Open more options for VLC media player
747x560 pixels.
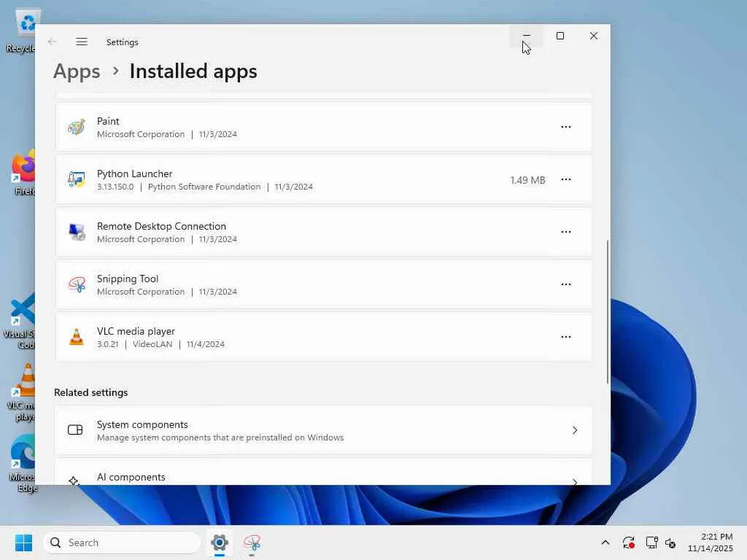pos(566,337)
